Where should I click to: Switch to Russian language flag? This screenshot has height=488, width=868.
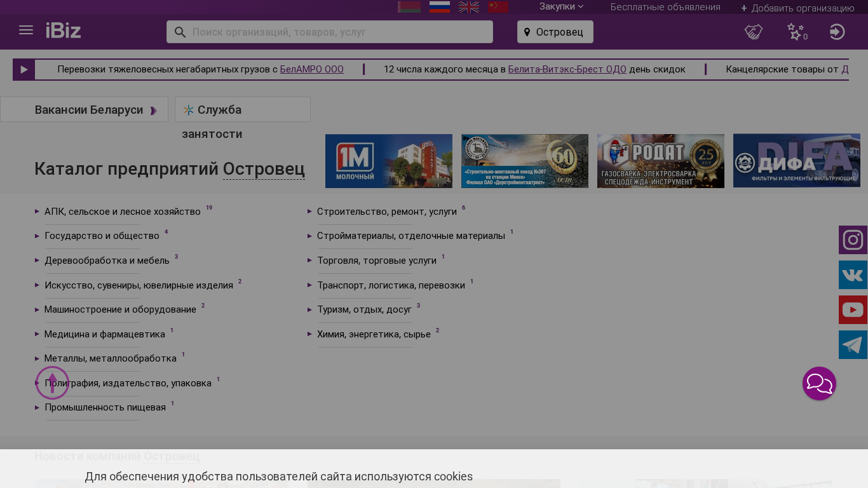point(440,7)
